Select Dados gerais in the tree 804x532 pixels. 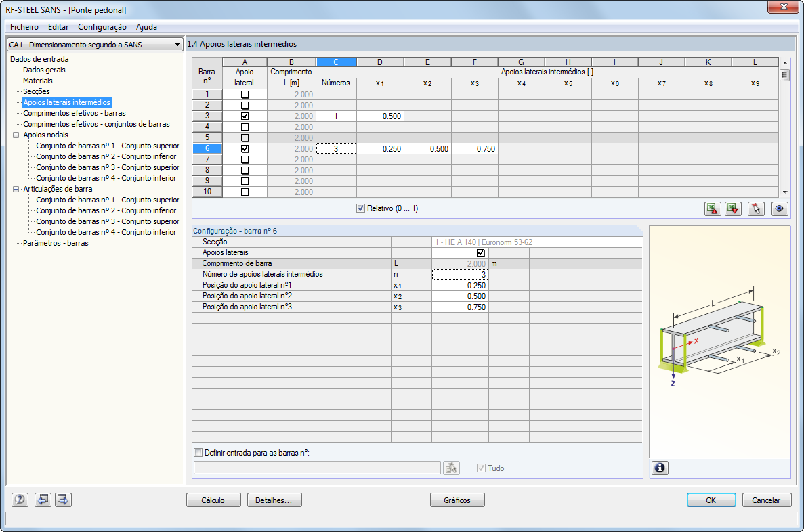pos(44,70)
